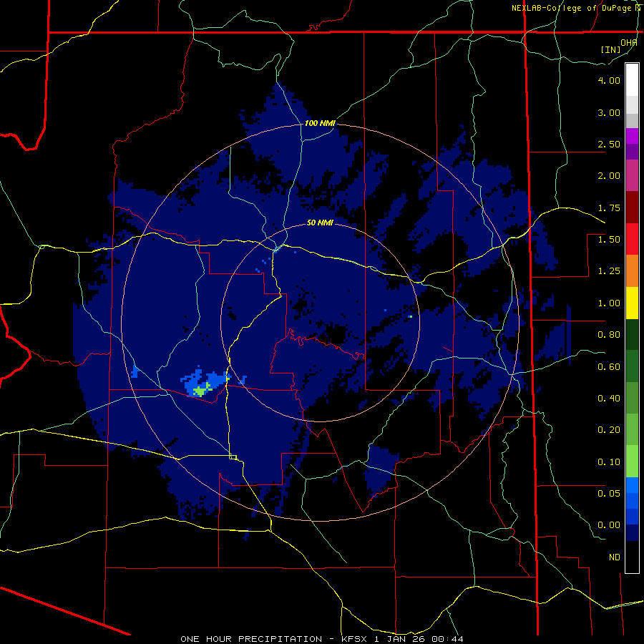Click the '2.00' scale label
The height and width of the screenshot is (644, 644).
tap(609, 176)
